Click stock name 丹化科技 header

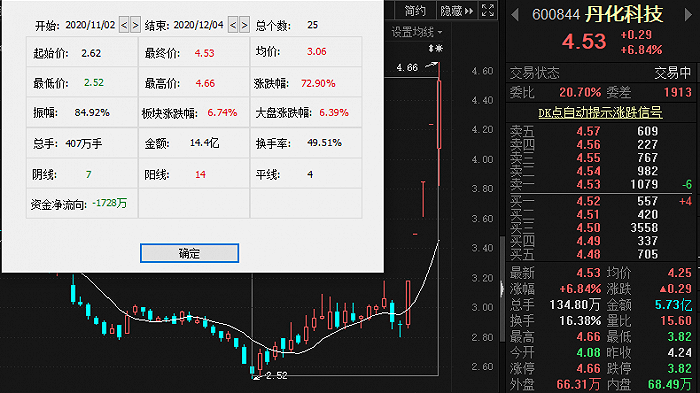click(x=624, y=14)
